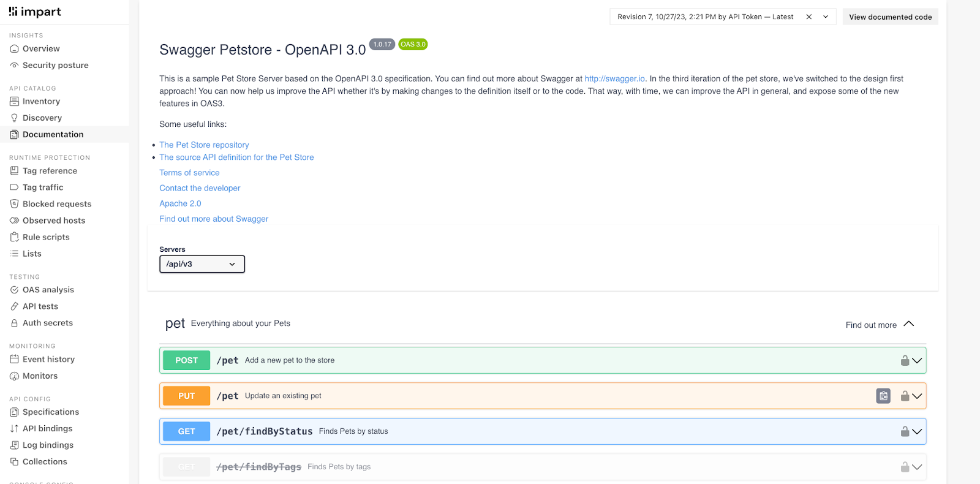Click the lock icon on PUT /pet row
The height and width of the screenshot is (484, 980).
(x=905, y=396)
